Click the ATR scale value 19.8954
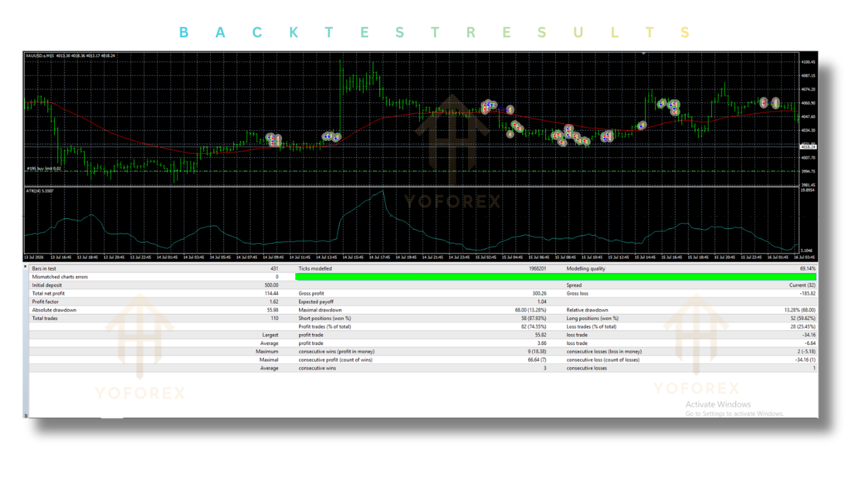 pyautogui.click(x=808, y=190)
